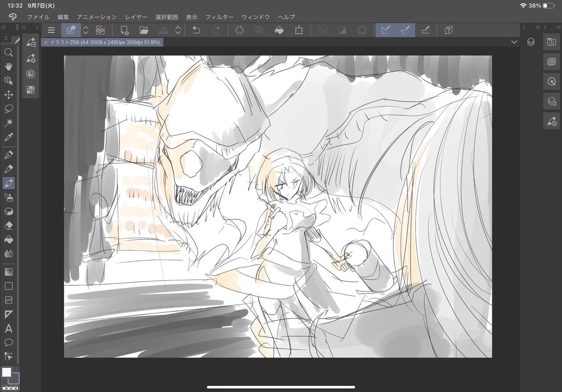Image resolution: width=562 pixels, height=392 pixels.
Task: Open the Tool Property palette icon
Action: [x=31, y=58]
